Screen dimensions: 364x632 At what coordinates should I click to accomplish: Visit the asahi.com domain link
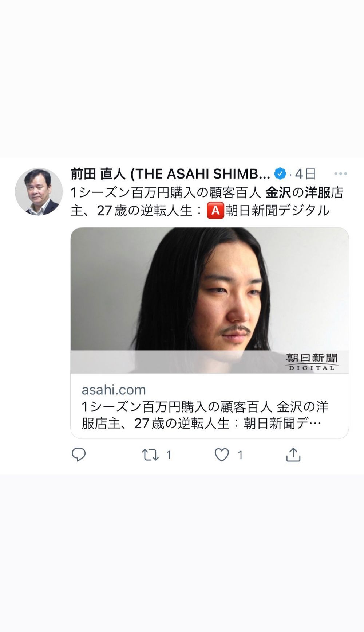click(114, 390)
